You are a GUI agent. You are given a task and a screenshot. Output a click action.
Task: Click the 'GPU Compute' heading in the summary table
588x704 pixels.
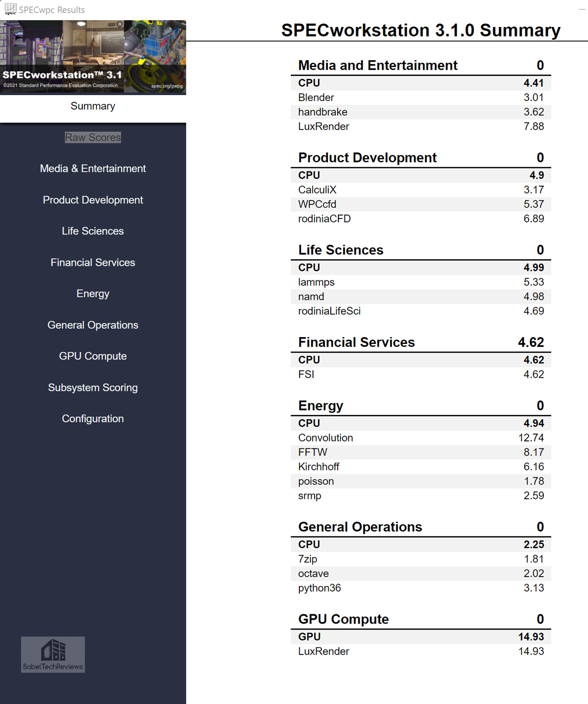tap(343, 619)
